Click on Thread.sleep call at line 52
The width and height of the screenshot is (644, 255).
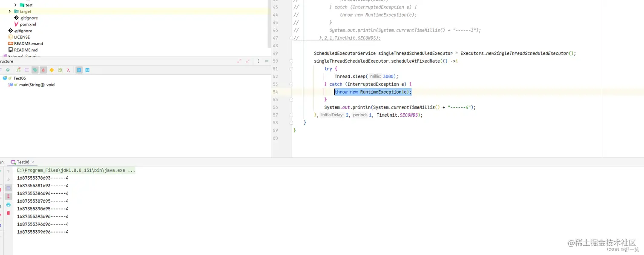366,77
